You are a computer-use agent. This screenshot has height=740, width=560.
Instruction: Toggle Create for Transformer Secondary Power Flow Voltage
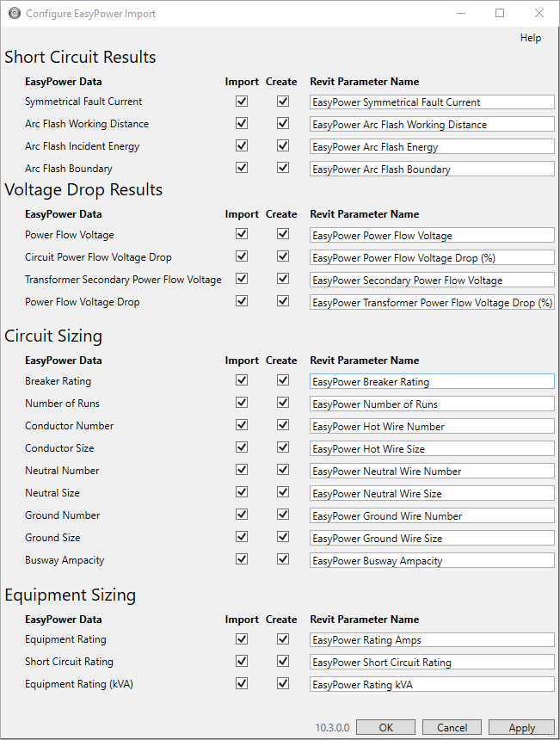(282, 279)
